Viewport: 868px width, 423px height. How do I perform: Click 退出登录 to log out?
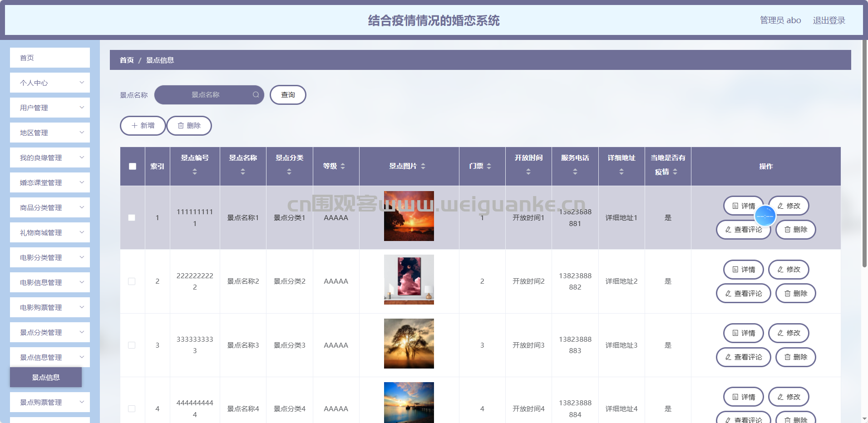[829, 20]
